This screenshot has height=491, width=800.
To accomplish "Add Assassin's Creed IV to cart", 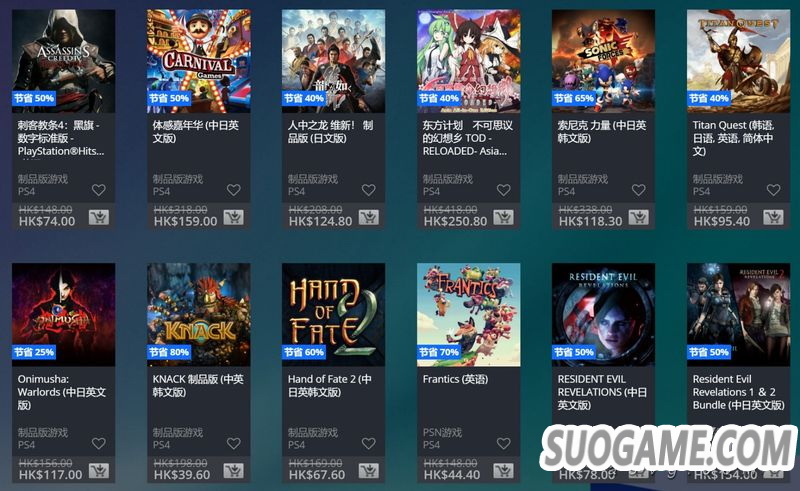I will coord(98,218).
